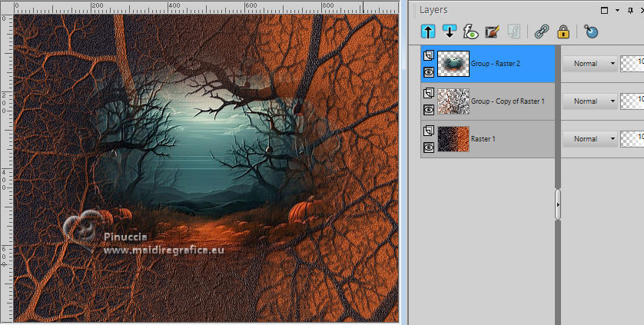Click the layer type icon of Raster 1
This screenshot has height=325, width=644.
tap(428, 131)
